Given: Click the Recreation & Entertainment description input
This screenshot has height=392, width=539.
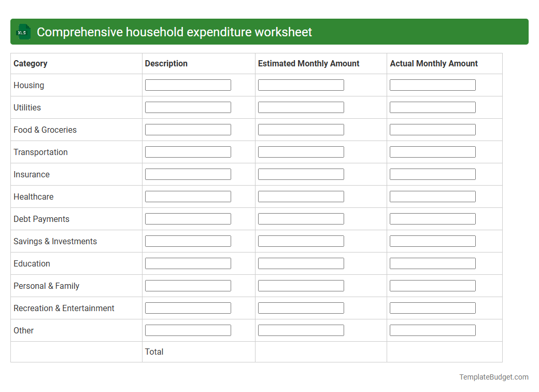Looking at the screenshot, I should pos(188,307).
